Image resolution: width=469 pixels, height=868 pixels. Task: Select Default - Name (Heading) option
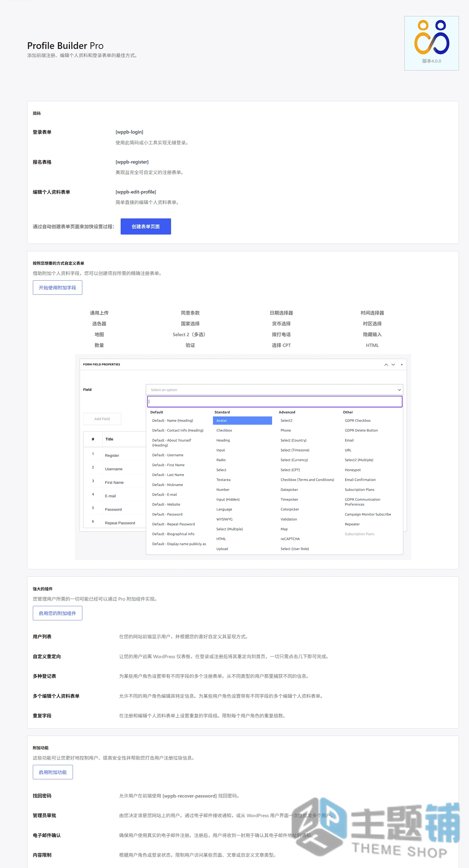pyautogui.click(x=172, y=421)
